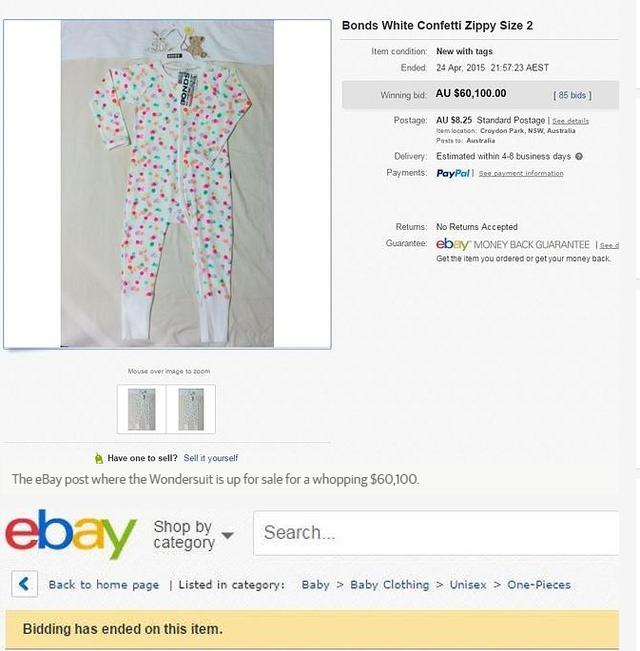This screenshot has width=640, height=651.
Task: Select the first thumbnail of the suit
Action: [x=142, y=409]
